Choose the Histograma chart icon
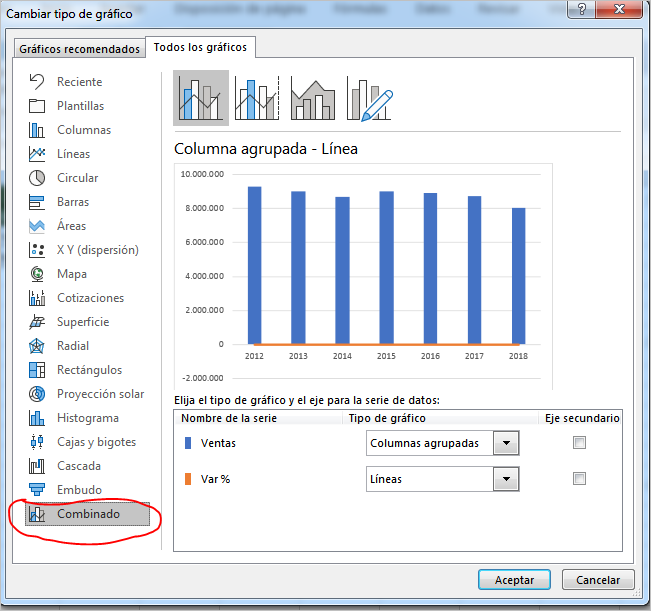The height and width of the screenshot is (611, 651). coord(37,418)
